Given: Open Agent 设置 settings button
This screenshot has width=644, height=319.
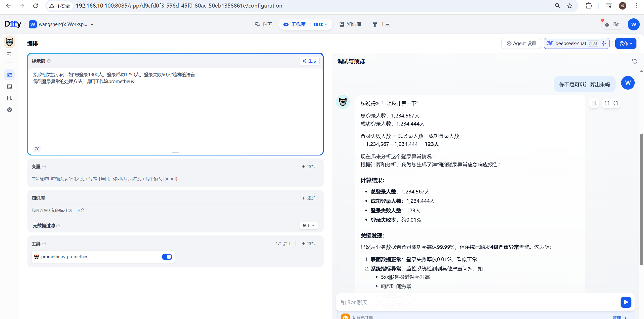Looking at the screenshot, I should click(x=521, y=44).
